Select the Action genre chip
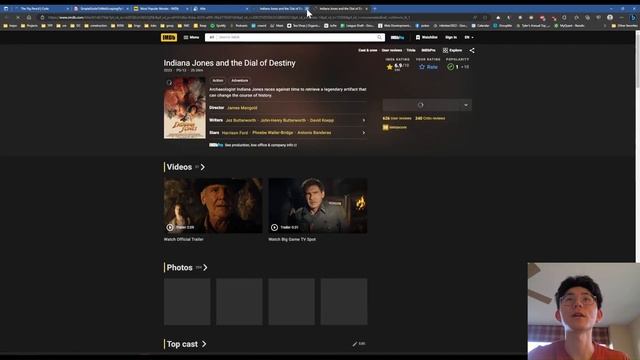The image size is (640, 360). (x=218, y=81)
